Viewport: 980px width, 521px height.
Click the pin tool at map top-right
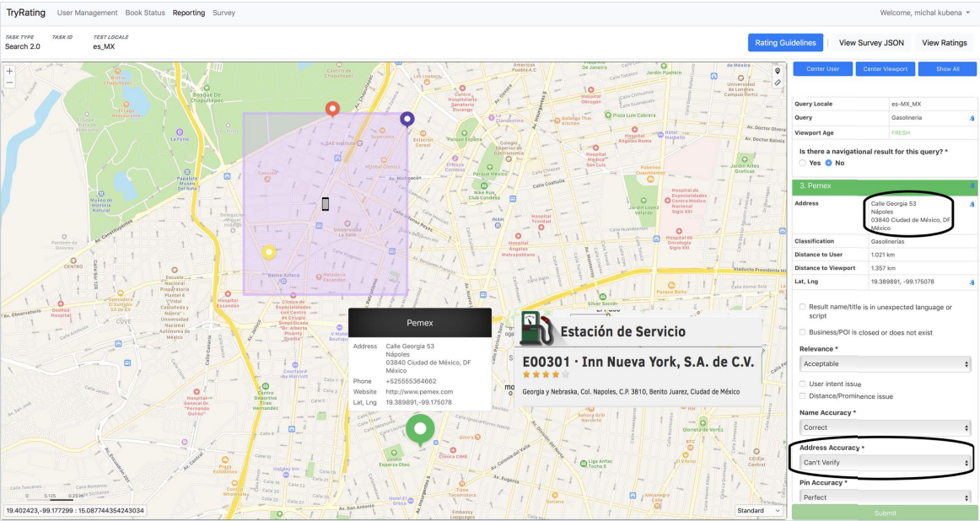coord(778,71)
